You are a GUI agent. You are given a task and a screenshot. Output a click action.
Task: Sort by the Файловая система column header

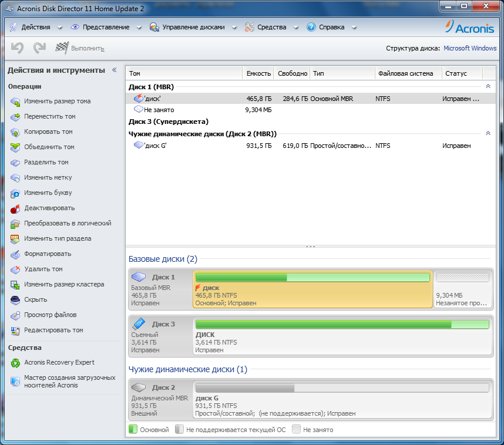[408, 73]
